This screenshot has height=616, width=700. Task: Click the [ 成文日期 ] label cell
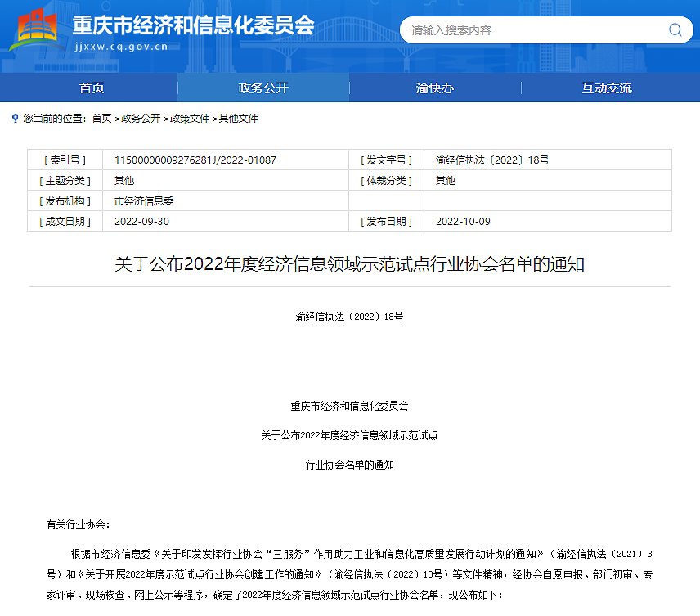[x=65, y=221]
